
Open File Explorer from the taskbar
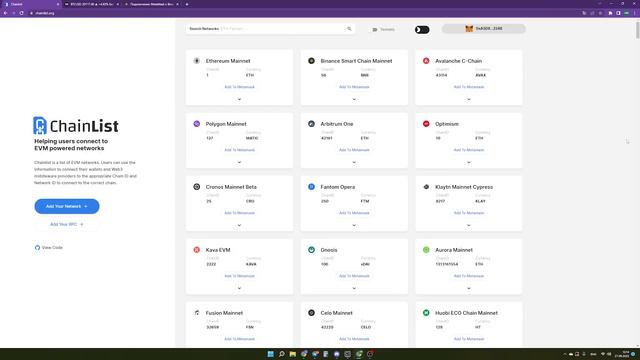[x=293, y=354]
